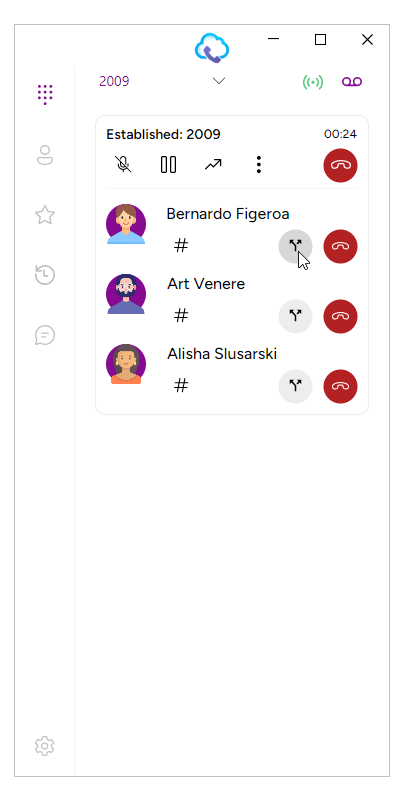Image resolution: width=416 pixels, height=806 pixels.
Task: Toggle microphone mute on the conference call
Action: point(123,164)
